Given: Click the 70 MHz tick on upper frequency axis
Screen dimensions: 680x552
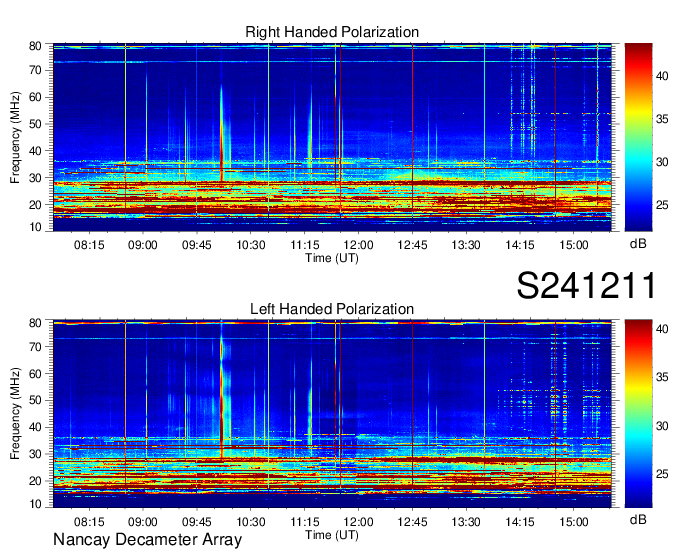Looking at the screenshot, I should pos(35,70).
